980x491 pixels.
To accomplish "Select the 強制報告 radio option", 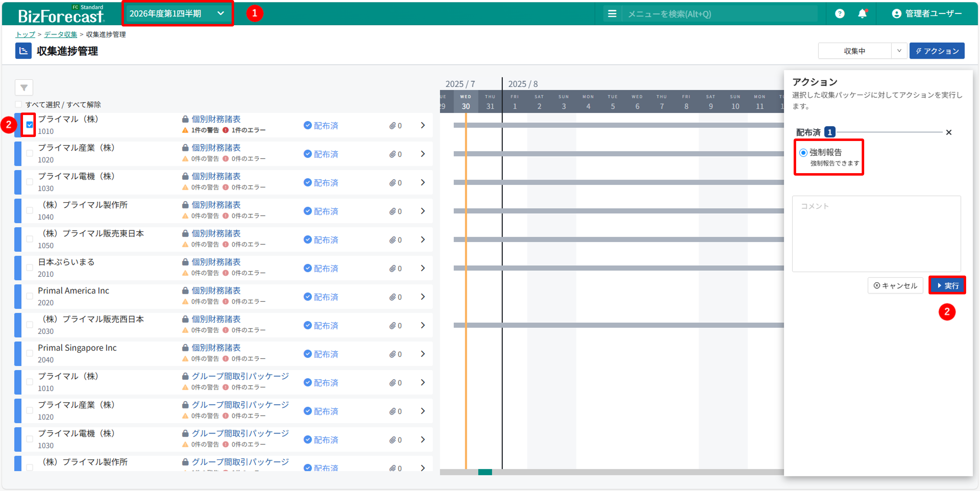I will coord(803,153).
